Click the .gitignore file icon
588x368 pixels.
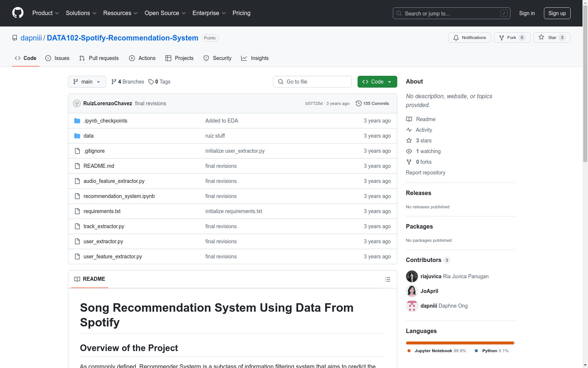[77, 151]
